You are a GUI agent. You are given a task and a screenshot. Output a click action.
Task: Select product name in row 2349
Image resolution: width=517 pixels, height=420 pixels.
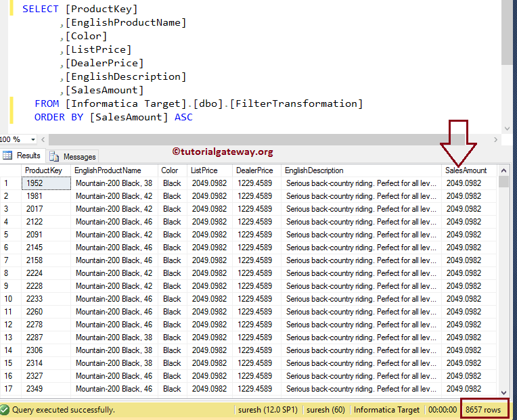point(114,389)
